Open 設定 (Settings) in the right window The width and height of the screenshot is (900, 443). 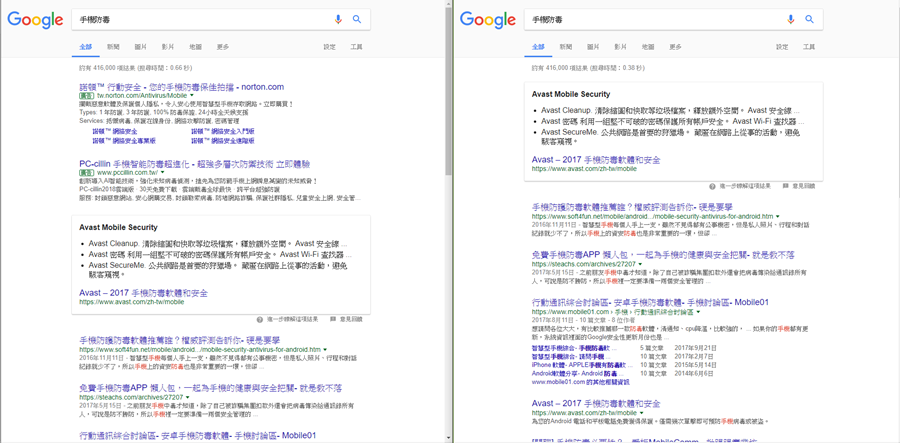click(782, 47)
